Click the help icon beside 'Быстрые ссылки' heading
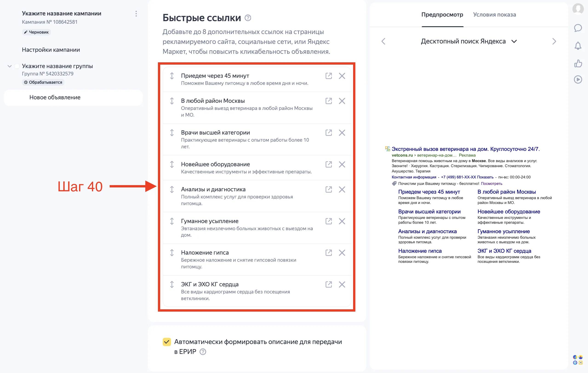588x373 pixels. pos(248,18)
